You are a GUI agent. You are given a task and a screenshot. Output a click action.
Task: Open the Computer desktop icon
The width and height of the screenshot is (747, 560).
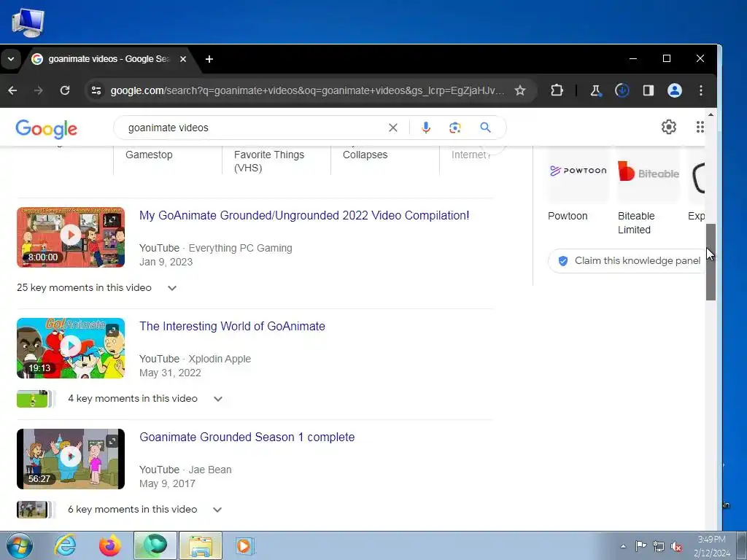pos(28,23)
